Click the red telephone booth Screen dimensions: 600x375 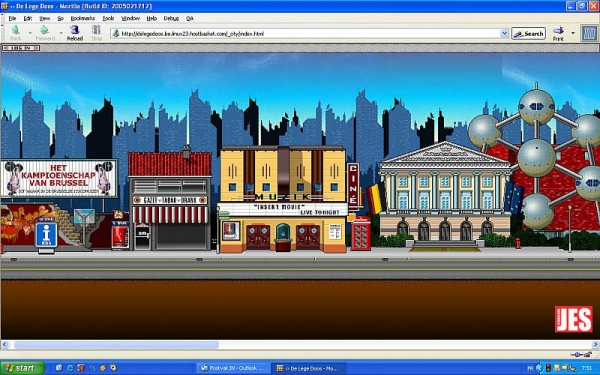coord(361,233)
